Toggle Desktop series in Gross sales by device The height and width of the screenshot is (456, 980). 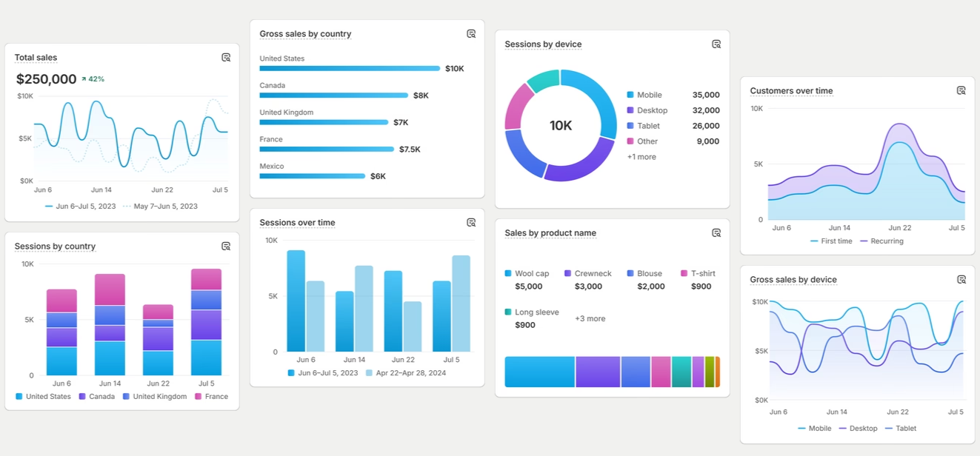click(x=858, y=429)
